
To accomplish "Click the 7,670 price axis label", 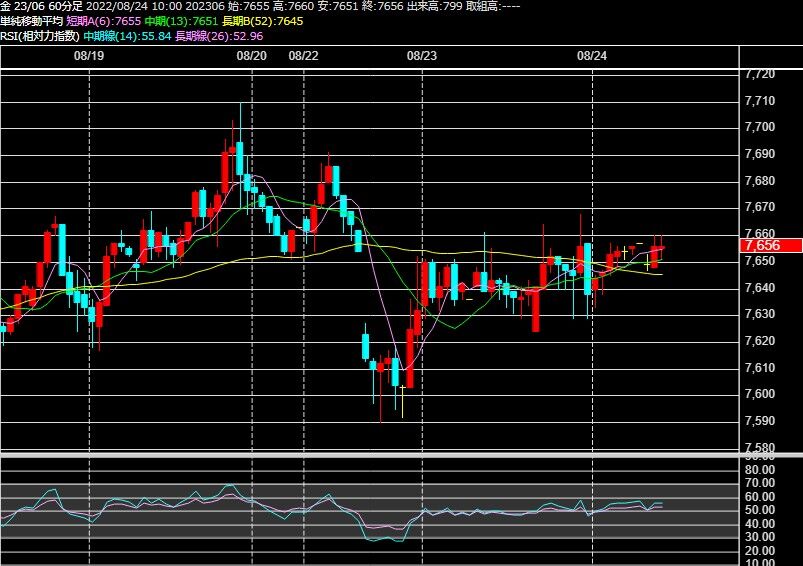I will 760,207.
